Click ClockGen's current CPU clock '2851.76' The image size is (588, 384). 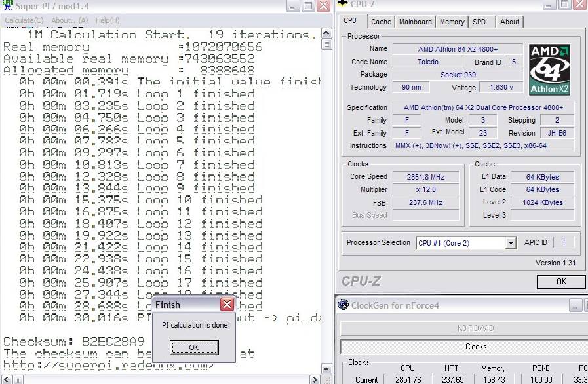click(408, 379)
